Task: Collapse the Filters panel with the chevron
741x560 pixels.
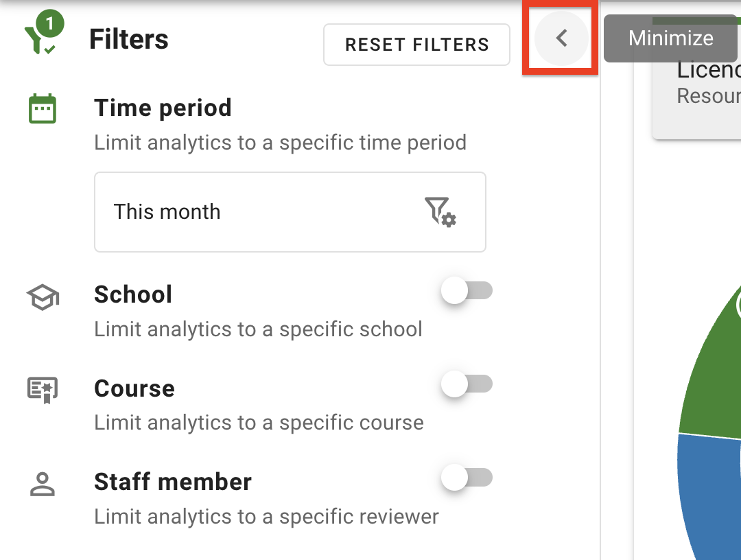Action: tap(561, 38)
